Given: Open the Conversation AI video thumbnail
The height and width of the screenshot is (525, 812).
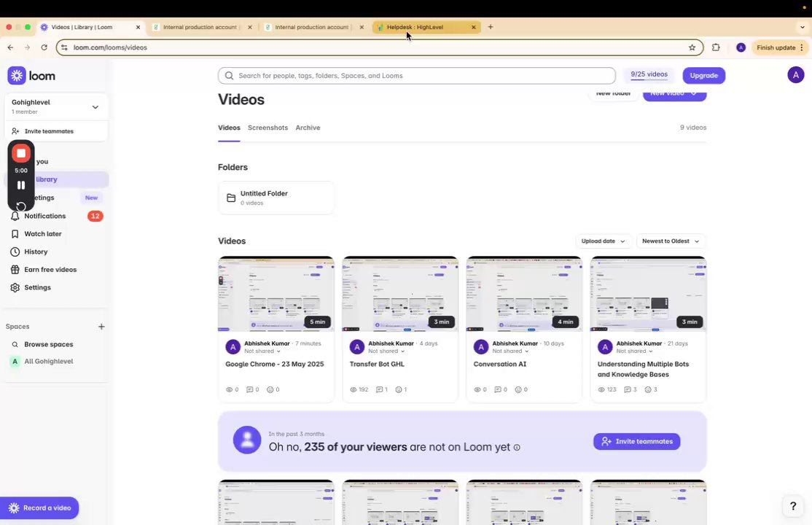Looking at the screenshot, I should click(524, 294).
